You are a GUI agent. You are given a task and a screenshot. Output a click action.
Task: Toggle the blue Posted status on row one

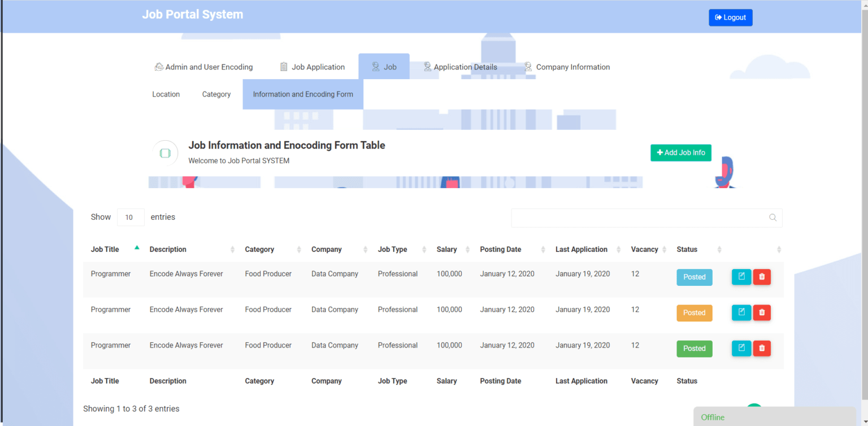[x=695, y=277]
